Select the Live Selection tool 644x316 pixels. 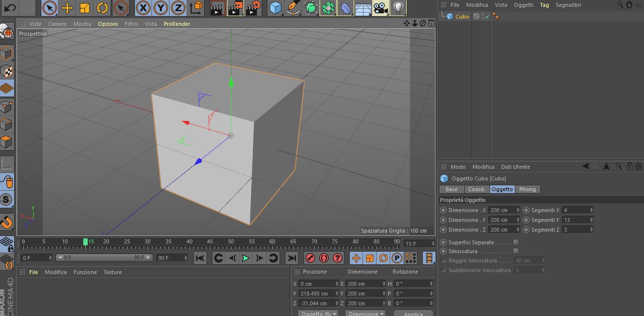(49, 8)
